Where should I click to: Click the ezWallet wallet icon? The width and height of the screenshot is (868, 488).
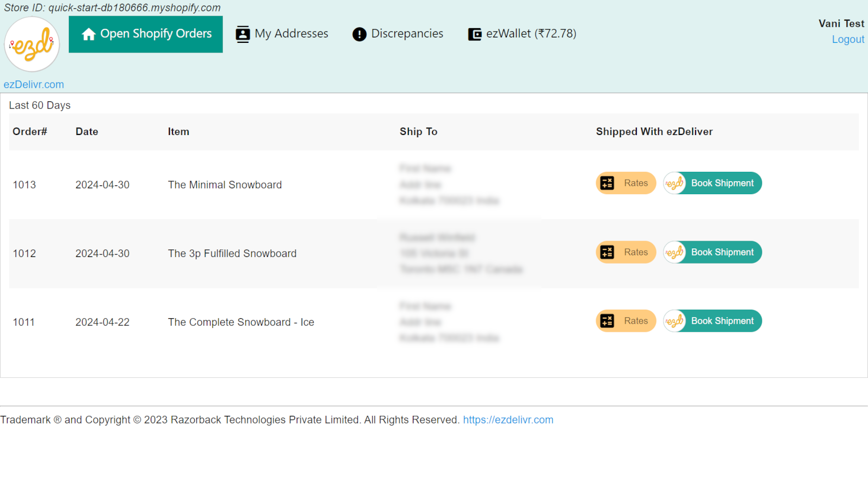point(475,34)
